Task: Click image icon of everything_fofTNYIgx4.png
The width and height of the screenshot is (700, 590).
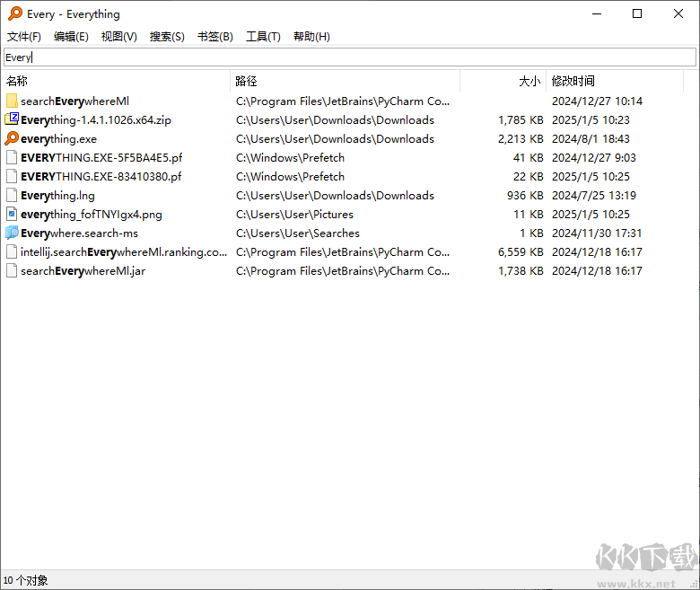Action: pos(12,214)
